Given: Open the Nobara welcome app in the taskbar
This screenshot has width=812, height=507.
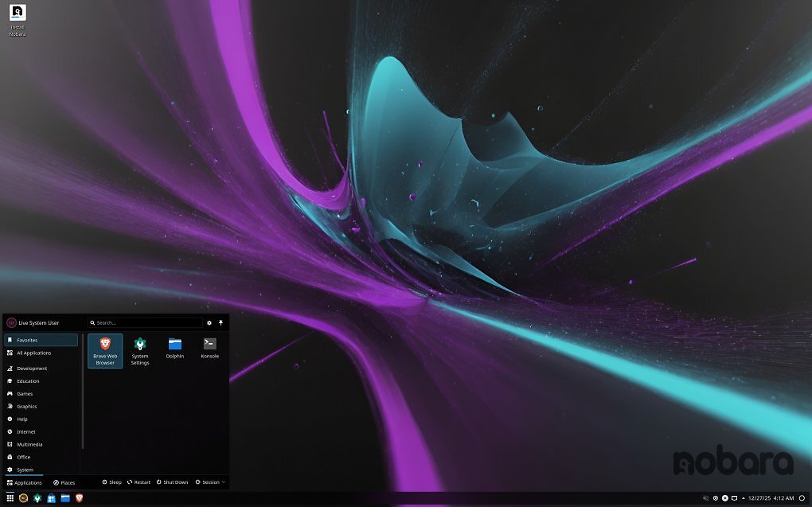Looking at the screenshot, I should 22,497.
